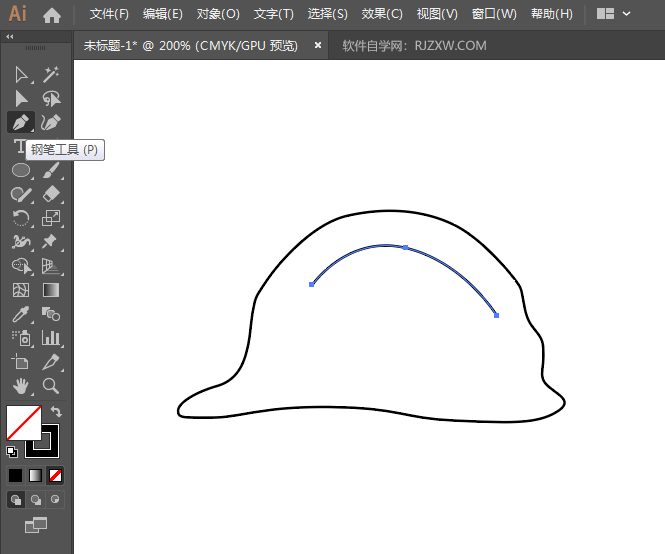Activate the Eyedropper tool
Screen dimensions: 665x554
[x=21, y=314]
